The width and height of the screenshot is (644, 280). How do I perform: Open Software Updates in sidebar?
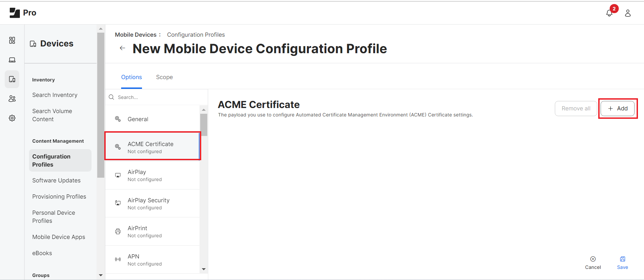click(x=56, y=180)
